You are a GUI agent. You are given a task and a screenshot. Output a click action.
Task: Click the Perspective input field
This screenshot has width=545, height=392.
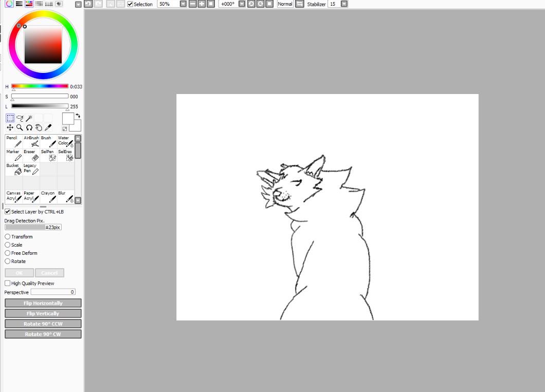(x=53, y=292)
